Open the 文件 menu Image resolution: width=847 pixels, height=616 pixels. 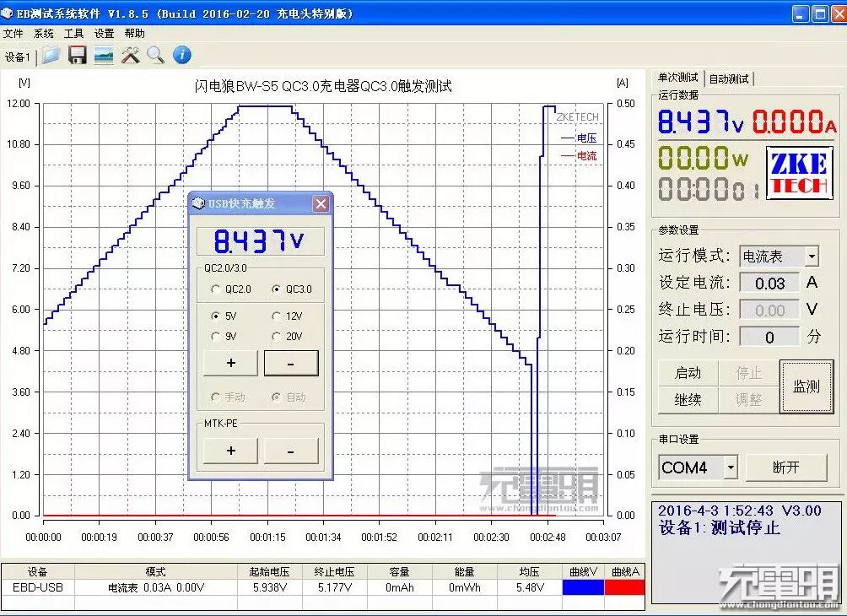click(13, 34)
